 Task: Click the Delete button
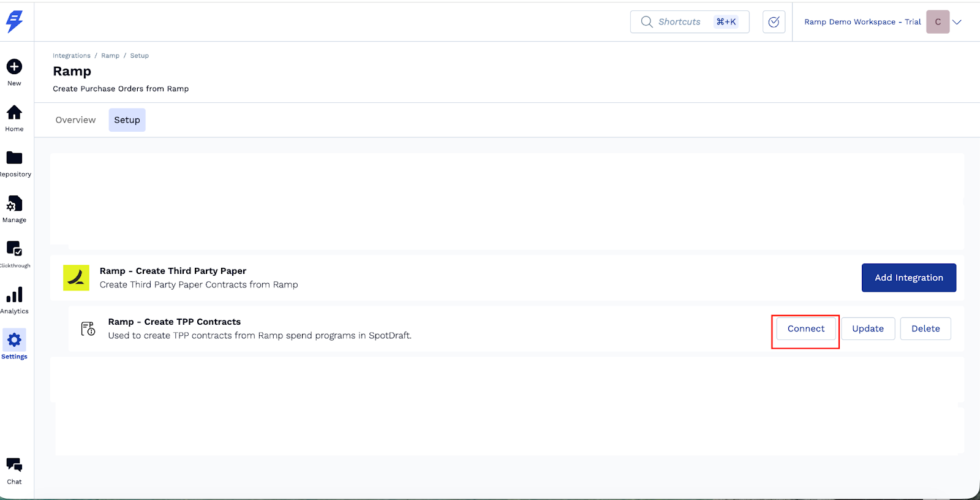(925, 328)
